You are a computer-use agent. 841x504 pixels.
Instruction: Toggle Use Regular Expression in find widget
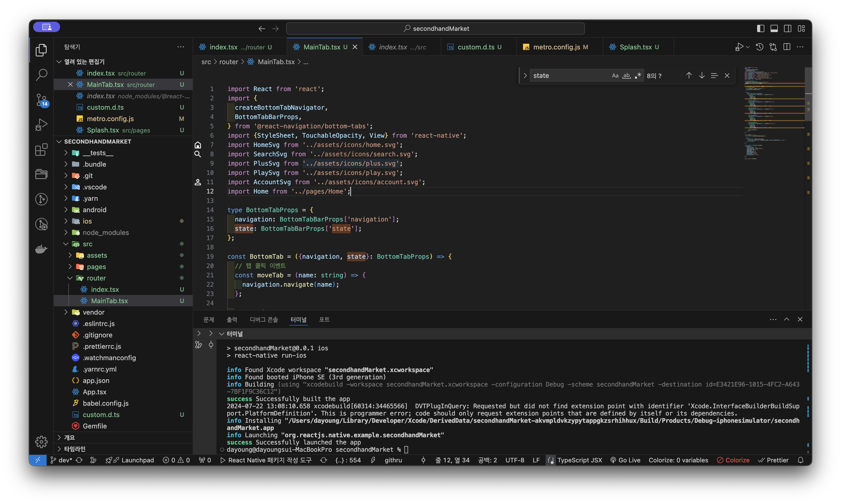pyautogui.click(x=638, y=75)
